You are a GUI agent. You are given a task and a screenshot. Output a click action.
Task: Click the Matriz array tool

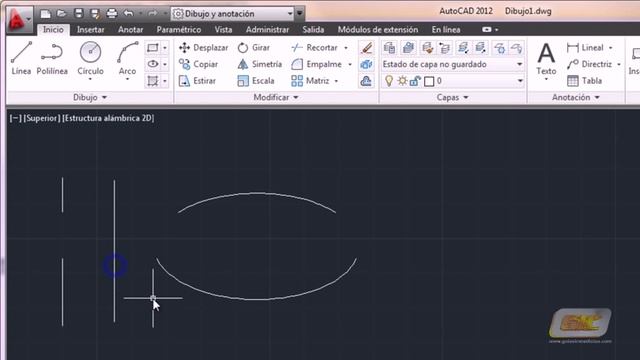[310, 81]
